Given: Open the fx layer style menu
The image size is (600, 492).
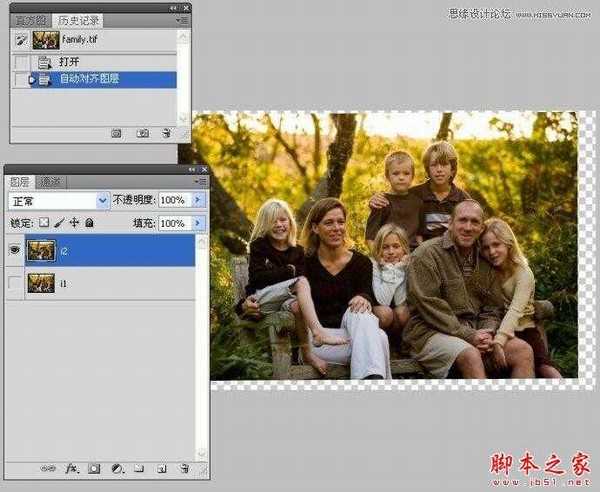Looking at the screenshot, I should coord(71,468).
